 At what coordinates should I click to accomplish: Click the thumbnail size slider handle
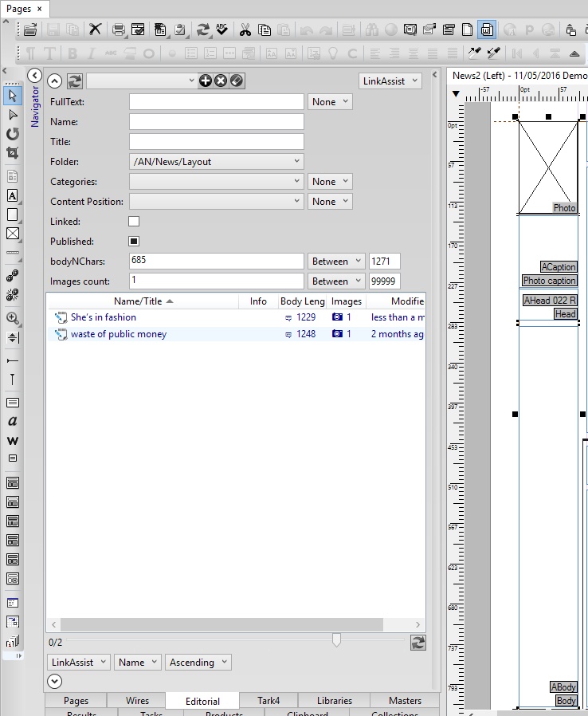point(337,640)
